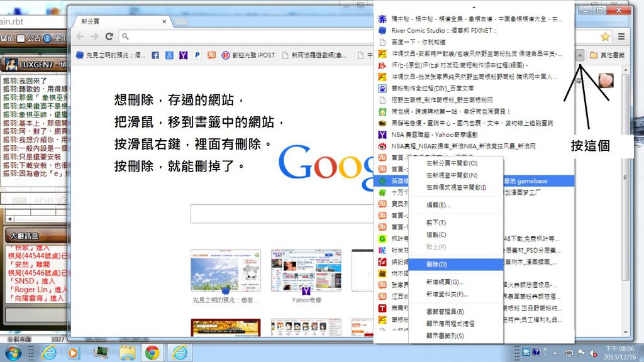The height and width of the screenshot is (362, 644).
Task: Click the volume speaker tray icon
Action: 593,353
